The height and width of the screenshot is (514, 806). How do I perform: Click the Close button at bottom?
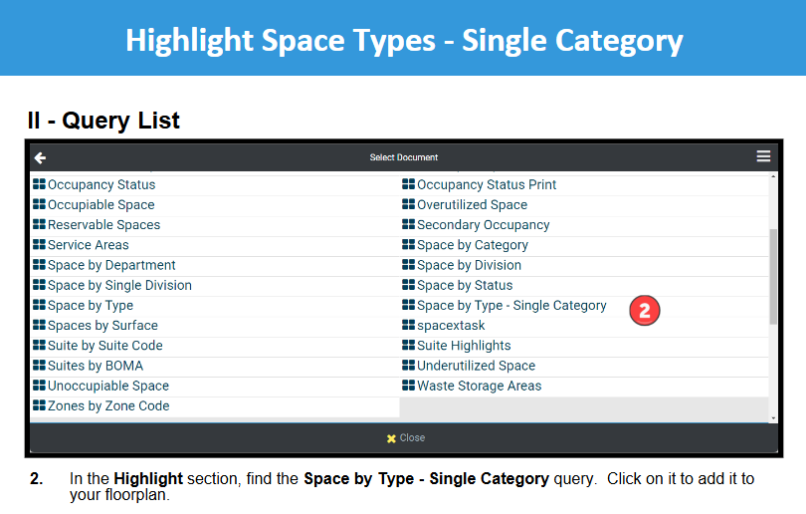406,438
